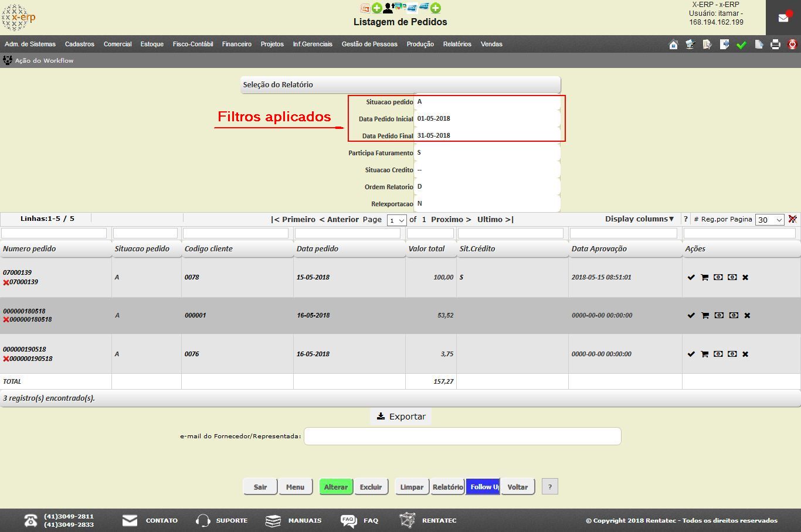The width and height of the screenshot is (801, 532).
Task: Click red X beside second 000000190518 number
Action: pyautogui.click(x=6, y=359)
